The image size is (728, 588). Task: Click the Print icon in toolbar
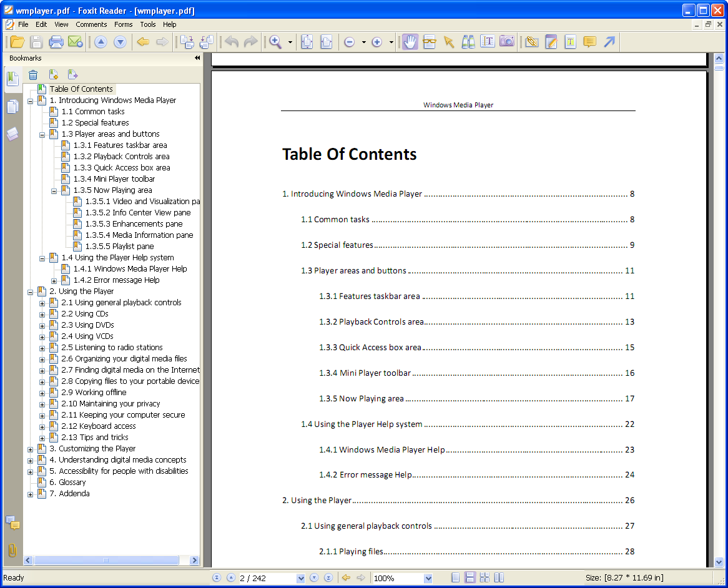click(56, 42)
